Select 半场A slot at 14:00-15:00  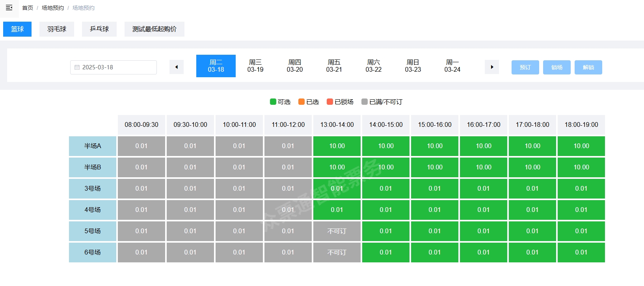386,146
